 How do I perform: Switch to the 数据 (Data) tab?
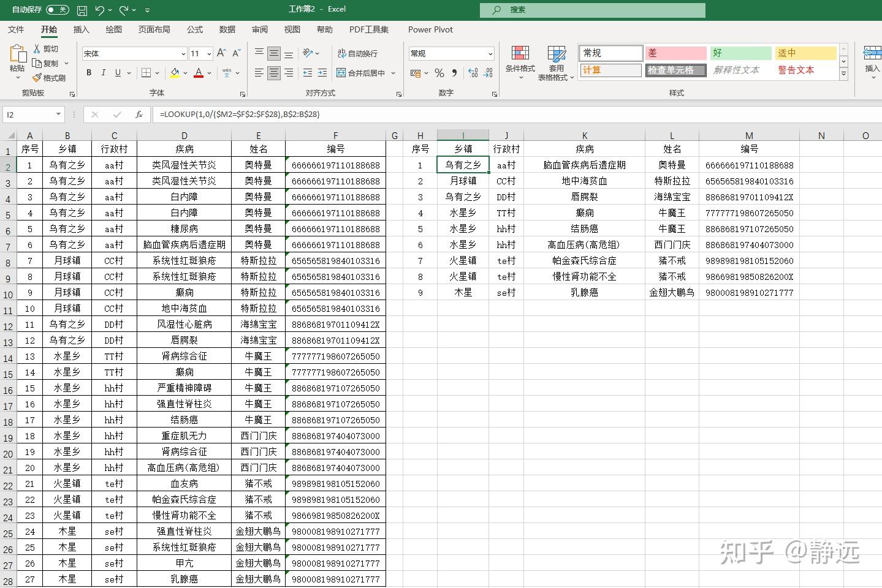pyautogui.click(x=227, y=29)
